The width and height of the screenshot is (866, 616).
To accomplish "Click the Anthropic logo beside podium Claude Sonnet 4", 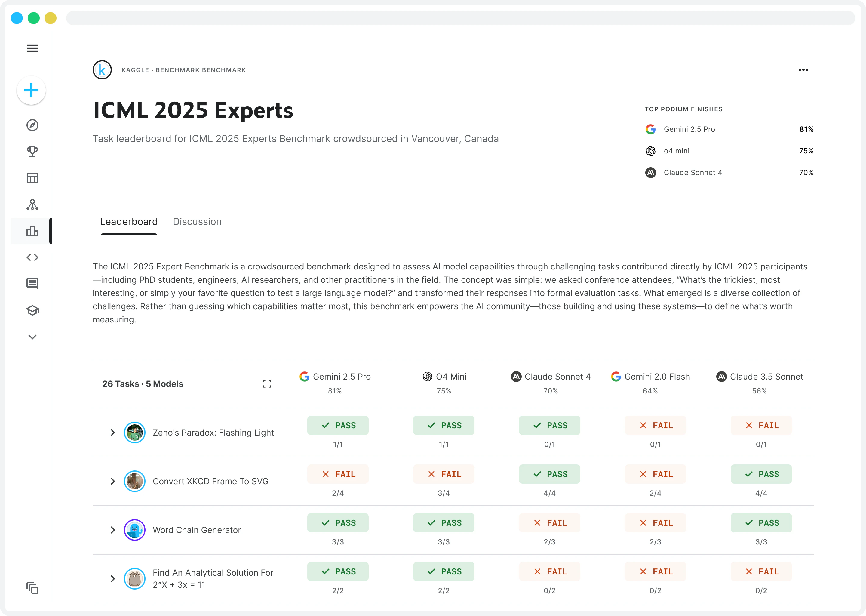I will tap(651, 173).
